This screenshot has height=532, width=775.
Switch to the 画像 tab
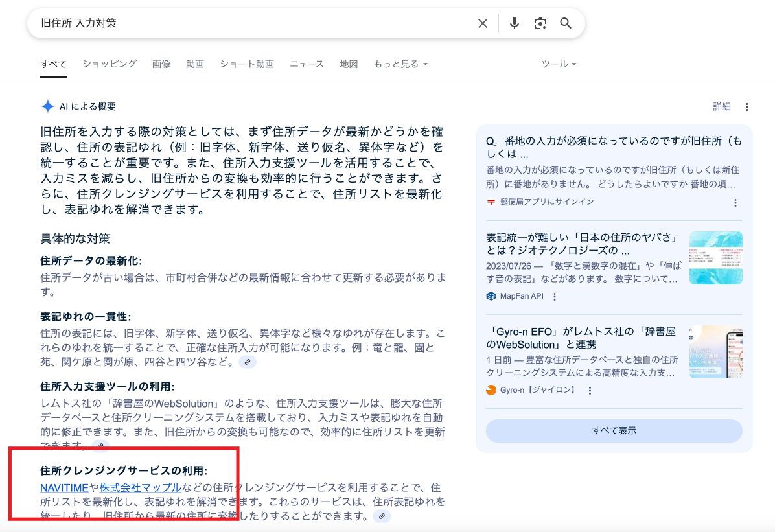(x=161, y=64)
